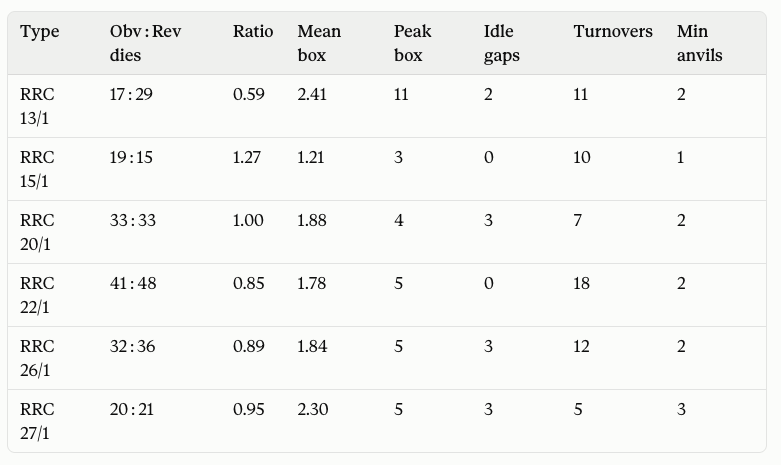This screenshot has height=465, width=781.
Task: Select the 18 turnovers value
Action: click(x=581, y=283)
